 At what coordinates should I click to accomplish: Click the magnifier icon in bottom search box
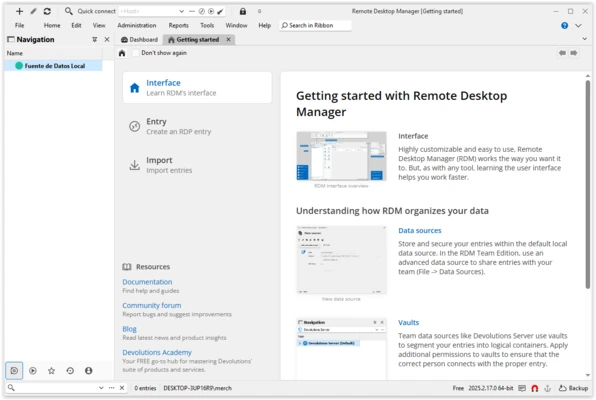click(x=11, y=387)
